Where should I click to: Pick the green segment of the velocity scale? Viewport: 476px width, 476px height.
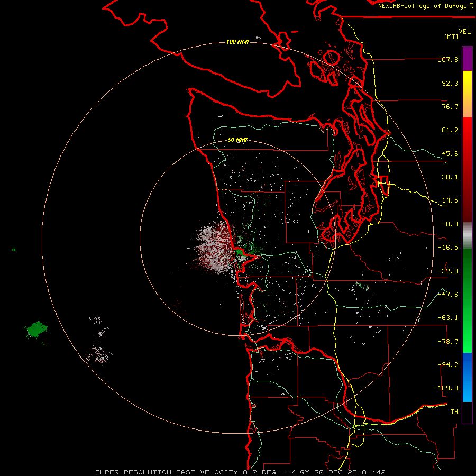(467, 300)
